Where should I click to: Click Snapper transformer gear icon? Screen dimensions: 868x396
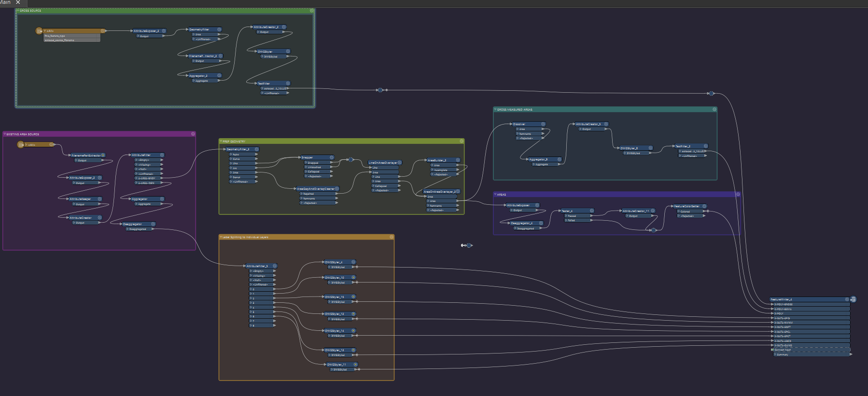click(x=332, y=157)
